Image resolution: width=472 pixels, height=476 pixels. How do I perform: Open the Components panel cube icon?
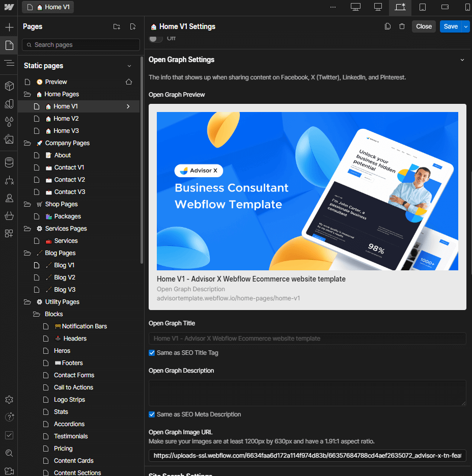(x=9, y=86)
